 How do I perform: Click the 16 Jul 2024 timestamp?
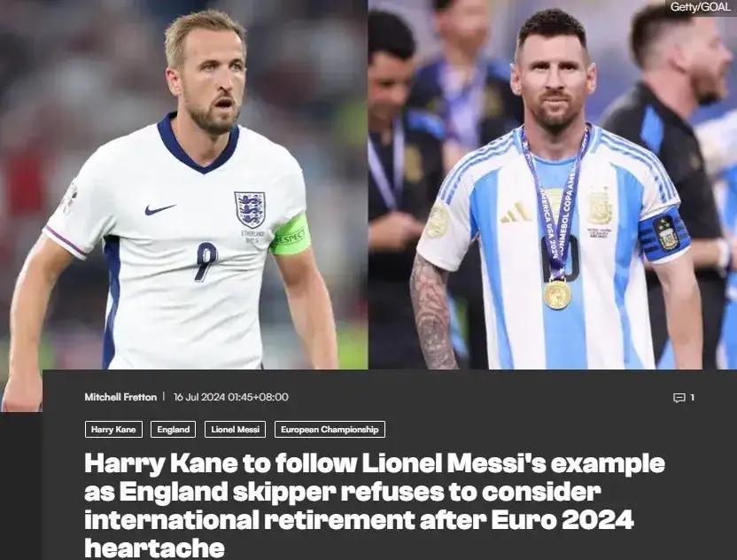pos(231,397)
